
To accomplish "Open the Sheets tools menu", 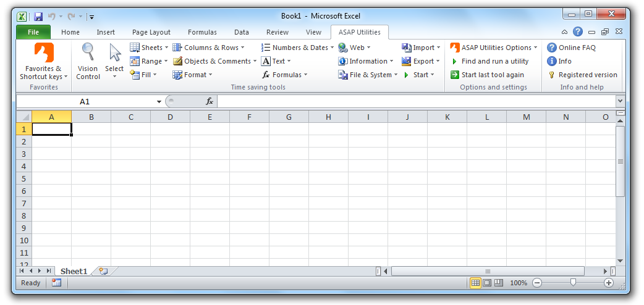I will pos(149,48).
